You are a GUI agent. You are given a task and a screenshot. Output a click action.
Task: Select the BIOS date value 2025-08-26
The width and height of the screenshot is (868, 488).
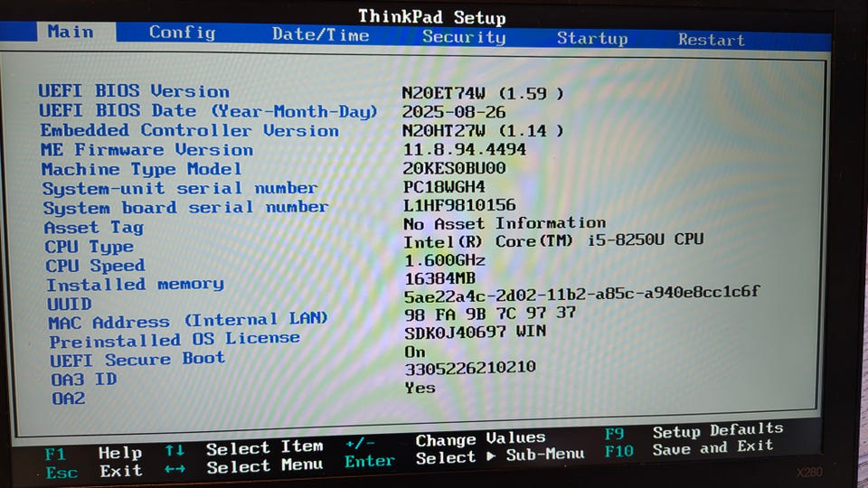point(454,112)
